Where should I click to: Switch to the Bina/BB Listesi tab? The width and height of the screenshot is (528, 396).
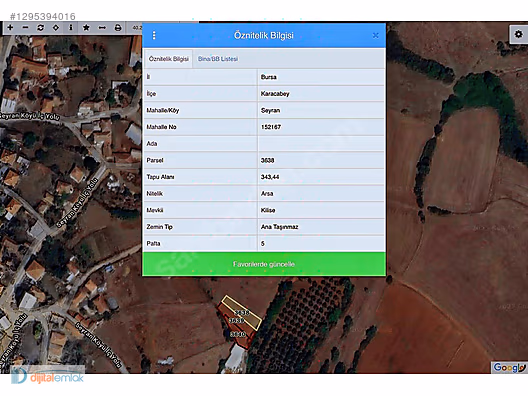click(218, 59)
